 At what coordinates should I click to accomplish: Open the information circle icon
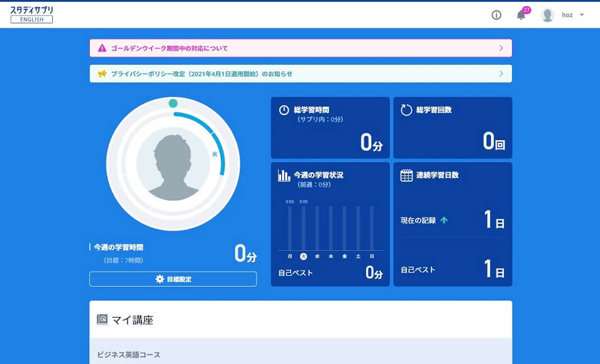tap(496, 15)
